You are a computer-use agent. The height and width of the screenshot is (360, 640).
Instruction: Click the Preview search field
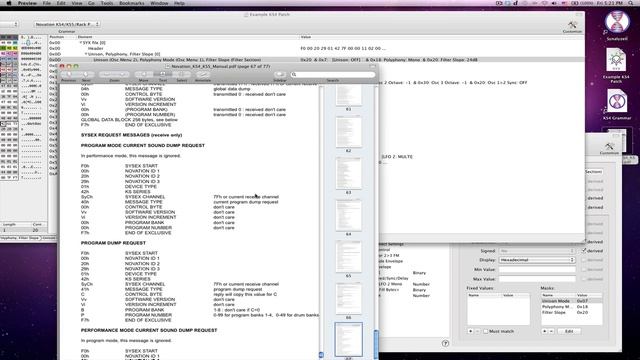pos(332,74)
